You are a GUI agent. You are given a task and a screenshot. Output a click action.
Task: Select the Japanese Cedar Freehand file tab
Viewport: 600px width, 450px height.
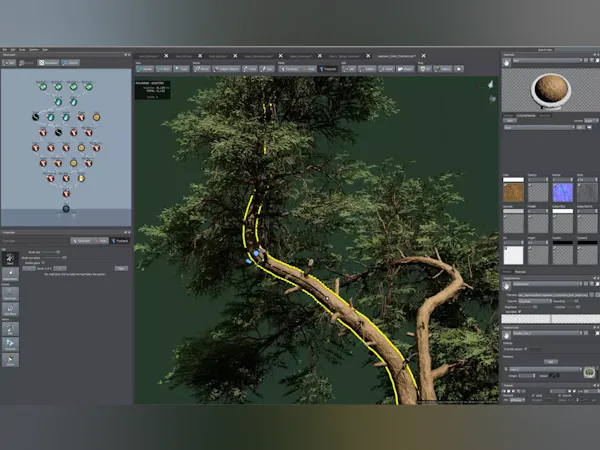[397, 56]
